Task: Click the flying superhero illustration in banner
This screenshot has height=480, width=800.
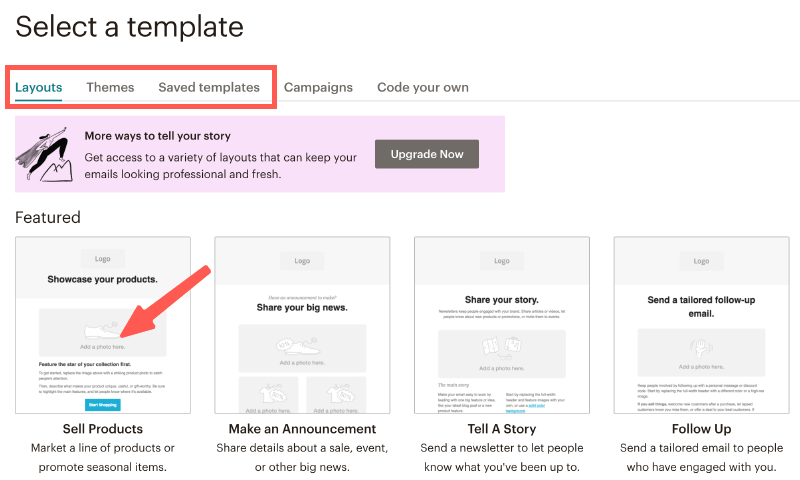Action: coord(45,153)
